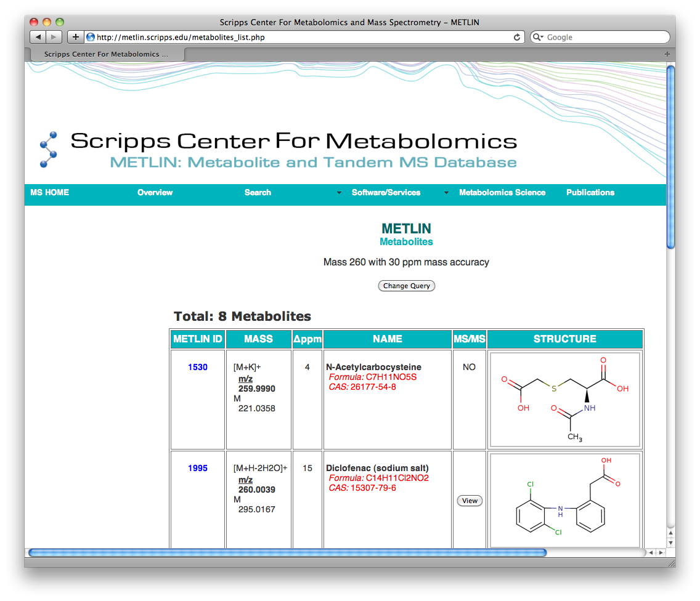Screen dimensions: 700x601
Task: Go back with the browser back arrow
Action: [x=38, y=37]
